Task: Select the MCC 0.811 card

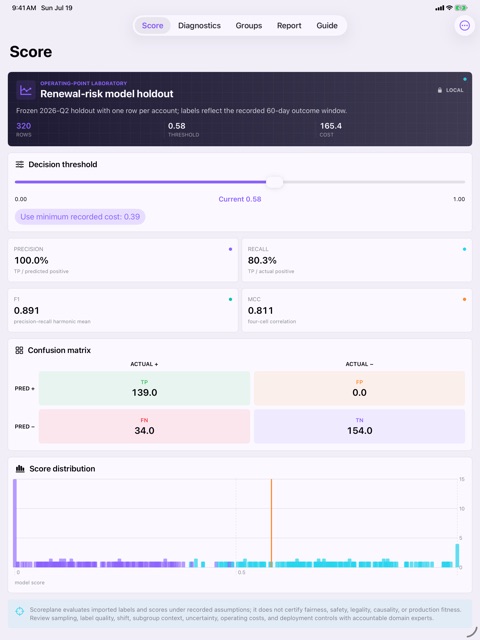Action: click(357, 310)
